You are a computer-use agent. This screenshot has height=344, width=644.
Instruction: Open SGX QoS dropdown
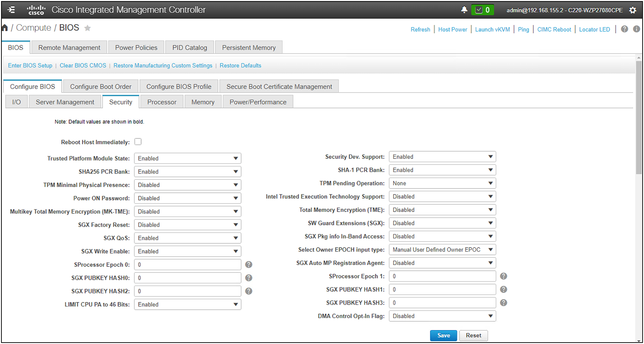[x=188, y=238]
